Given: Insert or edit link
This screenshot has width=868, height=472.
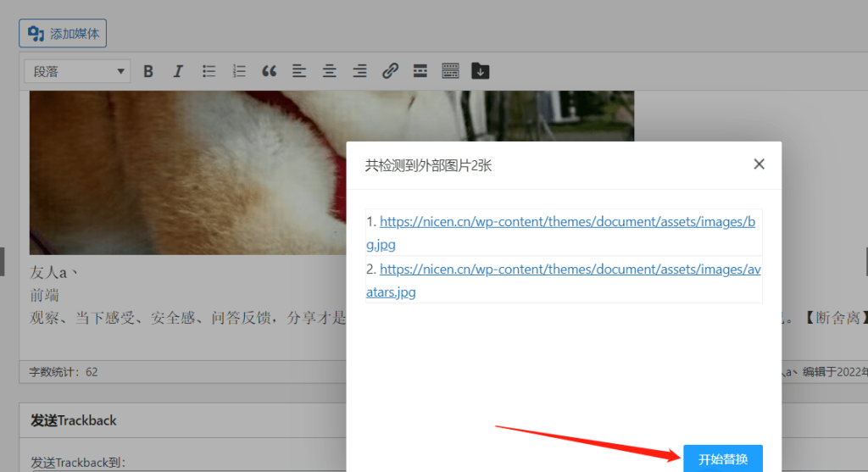Looking at the screenshot, I should click(x=390, y=71).
